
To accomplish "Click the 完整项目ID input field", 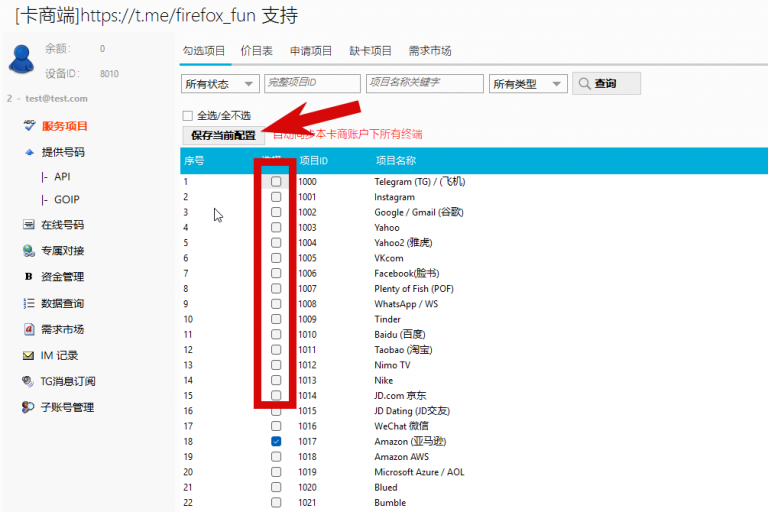I will (312, 83).
